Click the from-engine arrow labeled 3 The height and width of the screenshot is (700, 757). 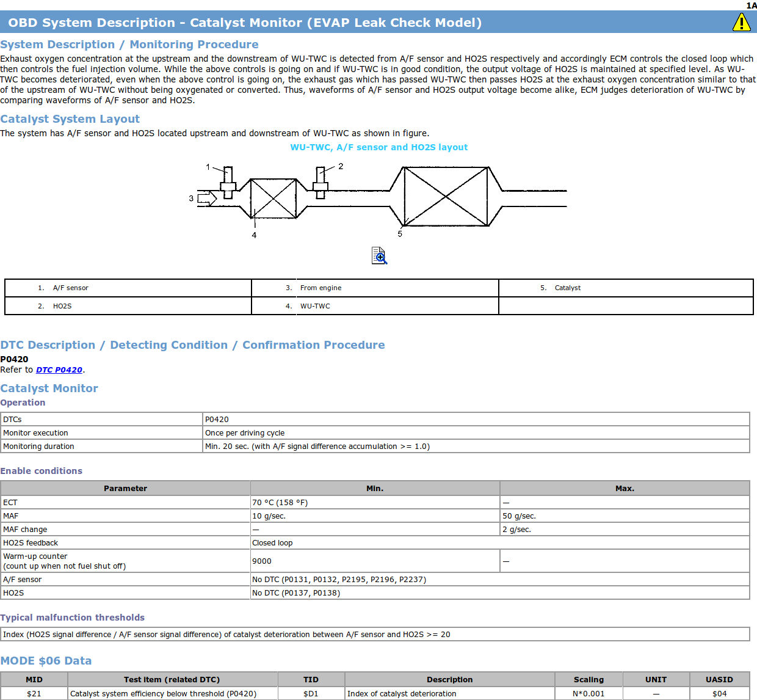208,199
